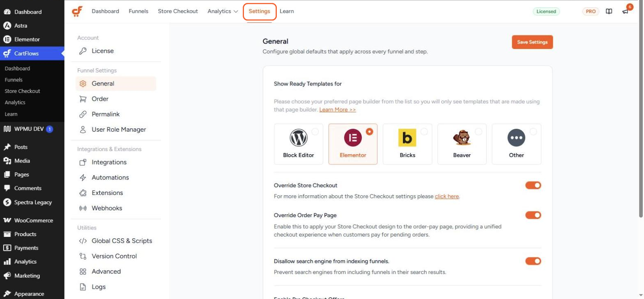Click the Webhooks broadcast icon

click(x=83, y=208)
